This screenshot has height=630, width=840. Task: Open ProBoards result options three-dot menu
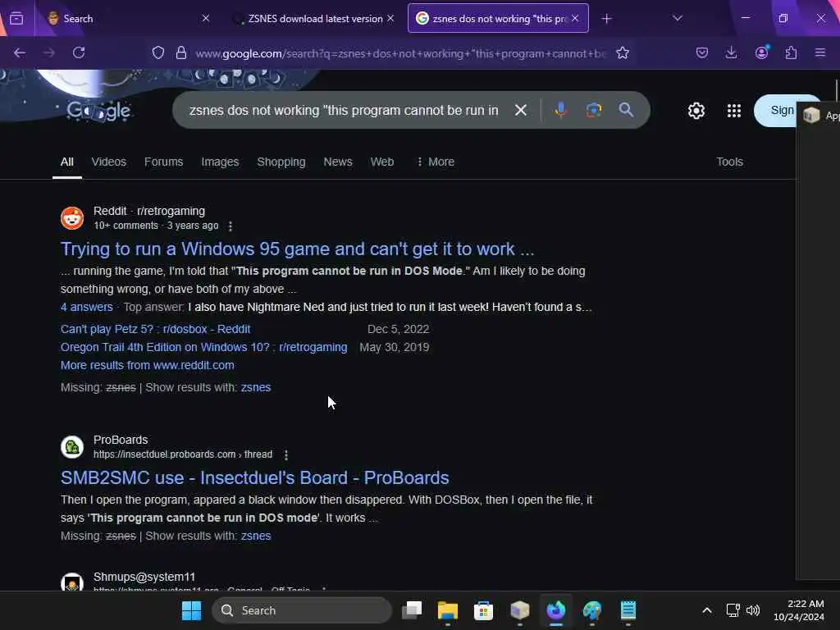[286, 454]
